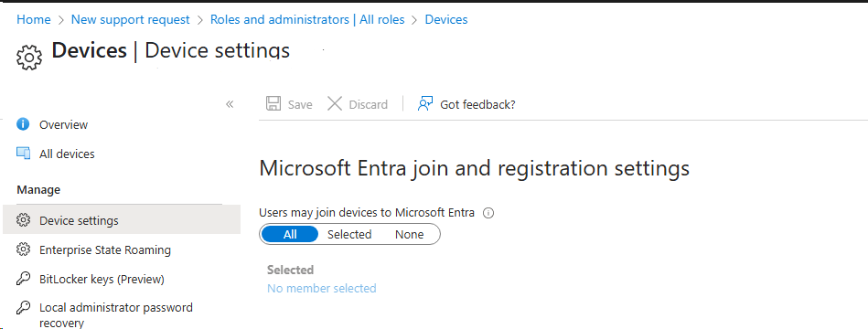Select the All option for joining devices
The width and height of the screenshot is (868, 329).
click(290, 235)
